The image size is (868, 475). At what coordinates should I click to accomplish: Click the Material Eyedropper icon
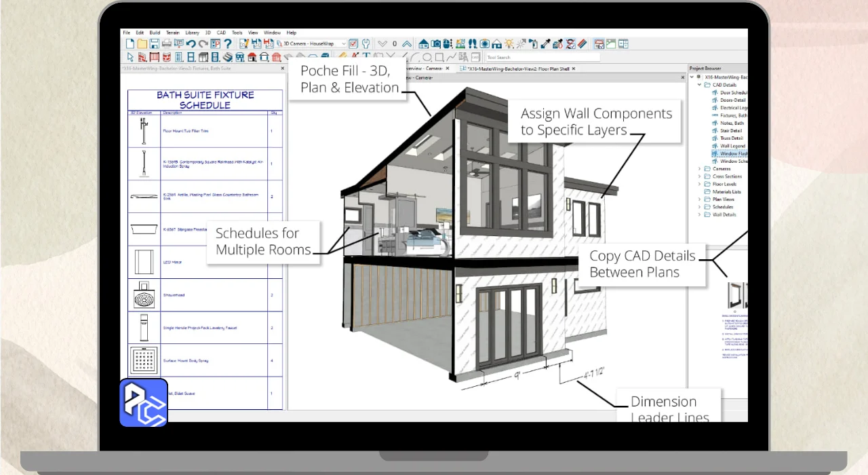pyautogui.click(x=546, y=43)
